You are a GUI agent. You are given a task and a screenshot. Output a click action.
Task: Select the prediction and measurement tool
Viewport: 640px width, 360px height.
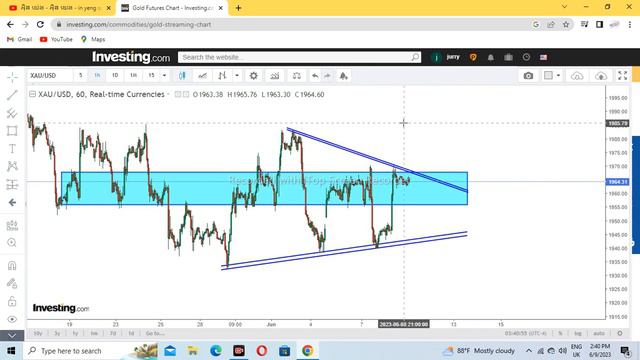click(x=12, y=184)
